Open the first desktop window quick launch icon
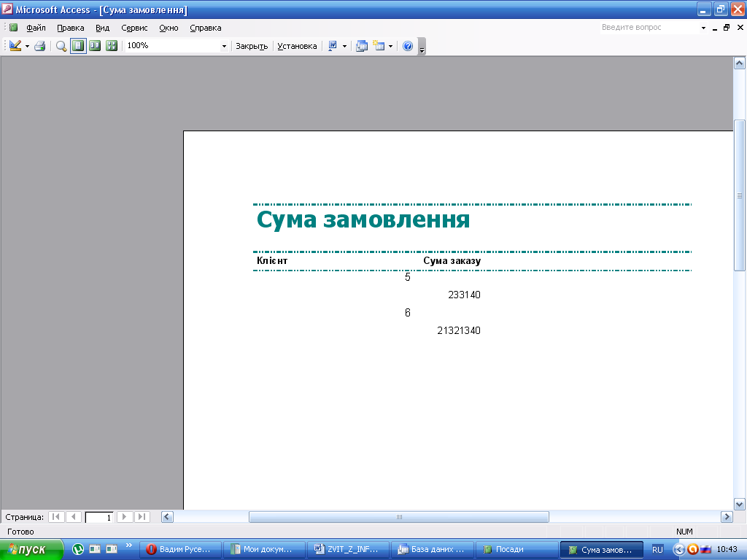The image size is (747, 560). tap(95, 549)
